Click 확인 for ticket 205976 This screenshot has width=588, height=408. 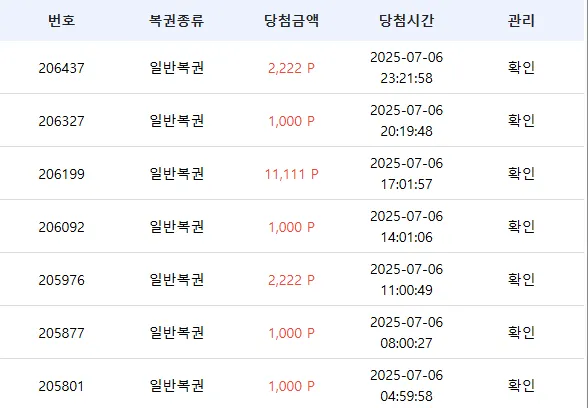pos(521,279)
